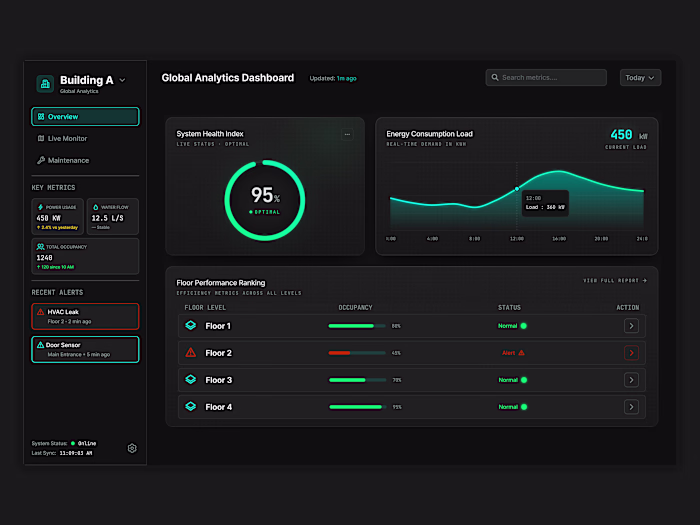Click the Overview grid icon
The image size is (700, 525).
tap(41, 117)
